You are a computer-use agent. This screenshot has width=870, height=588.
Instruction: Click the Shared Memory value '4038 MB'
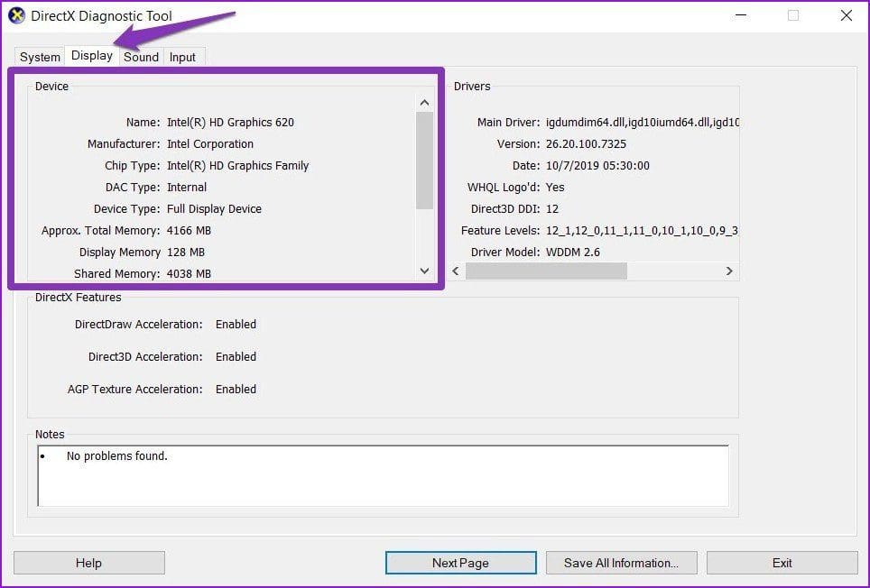click(x=189, y=274)
